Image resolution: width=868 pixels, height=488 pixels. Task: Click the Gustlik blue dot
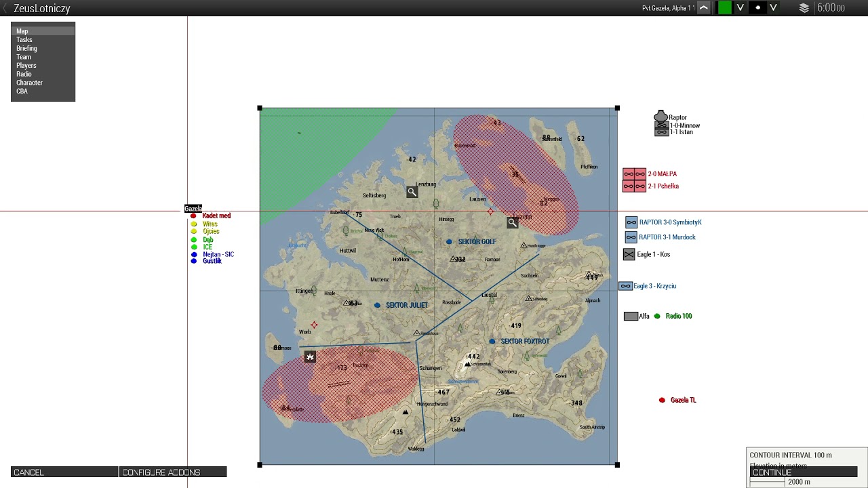coord(194,261)
